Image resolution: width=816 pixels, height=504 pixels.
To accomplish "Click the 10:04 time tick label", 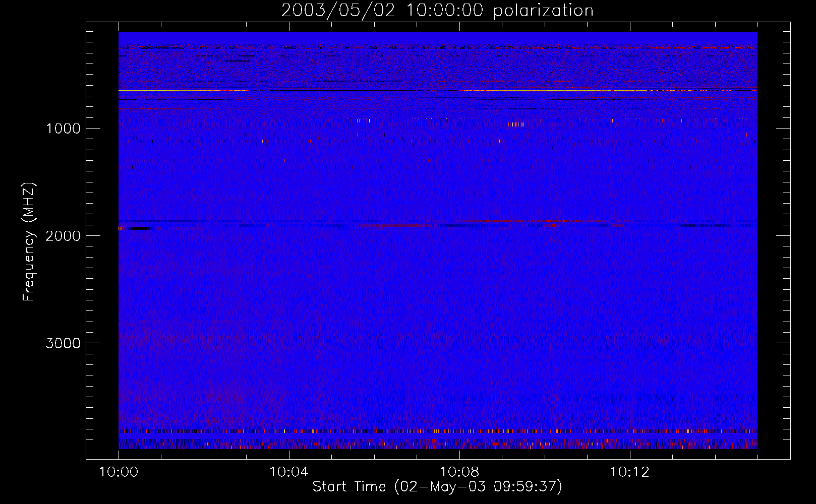I will 288,472.
